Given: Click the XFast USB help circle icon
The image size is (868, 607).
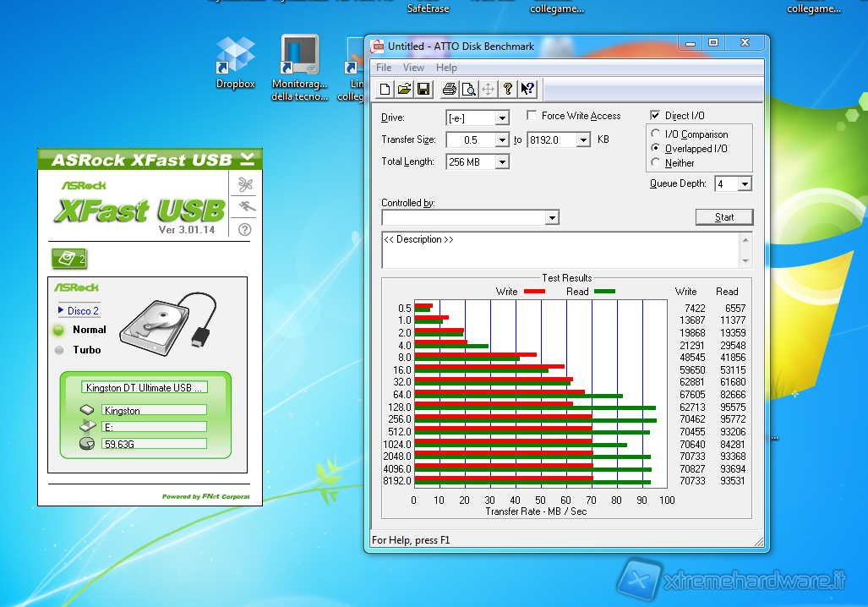Looking at the screenshot, I should (245, 229).
